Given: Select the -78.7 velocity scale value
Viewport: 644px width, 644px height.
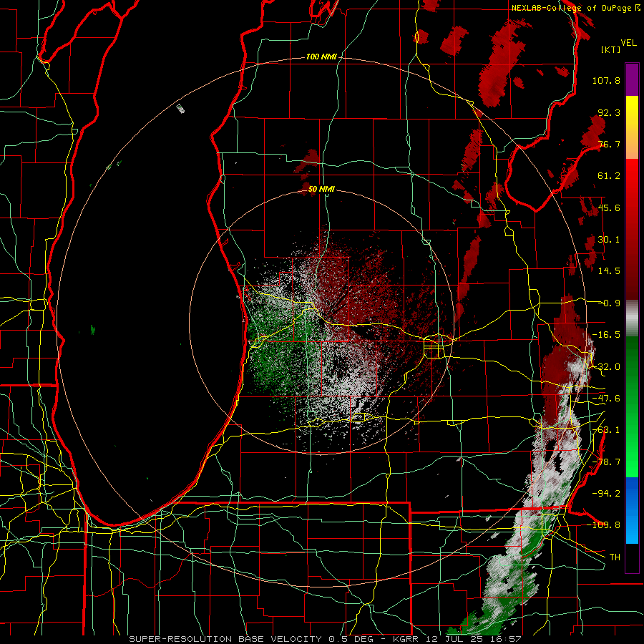Looking at the screenshot, I should [606, 462].
